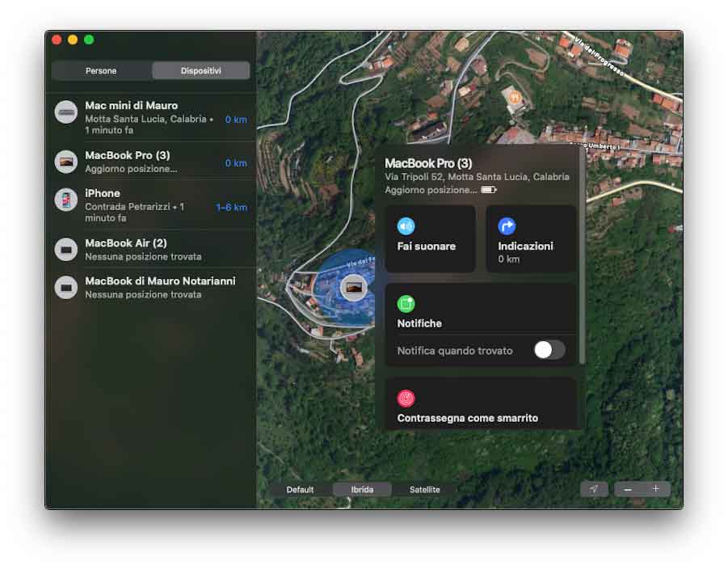This screenshot has height=569, width=728.
Task: Click the pink lost mode icon
Action: pyautogui.click(x=406, y=398)
